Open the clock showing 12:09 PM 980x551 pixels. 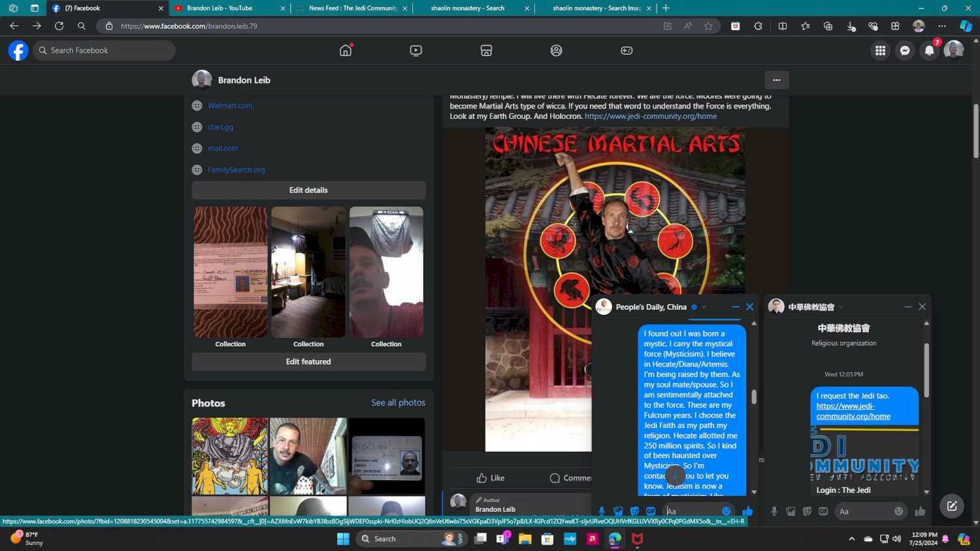click(924, 539)
